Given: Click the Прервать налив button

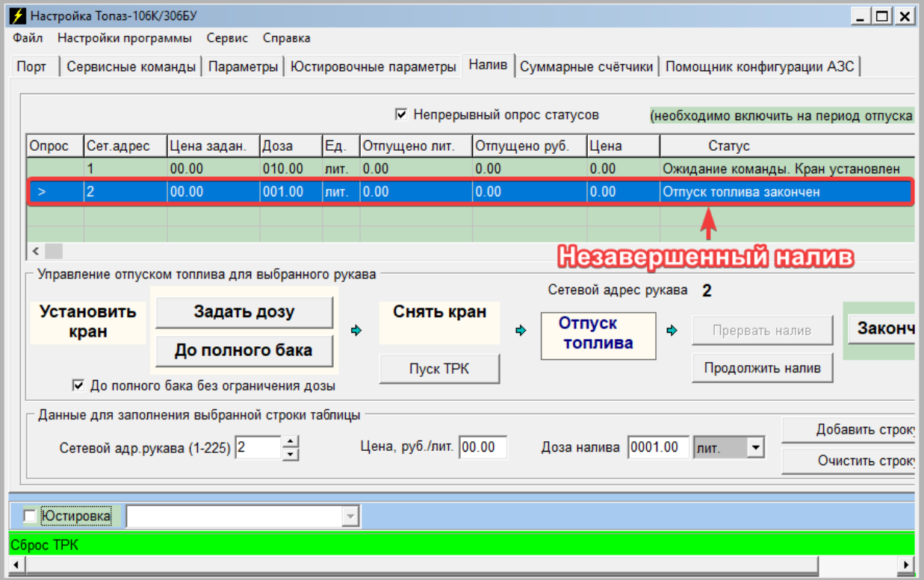Looking at the screenshot, I should click(763, 330).
